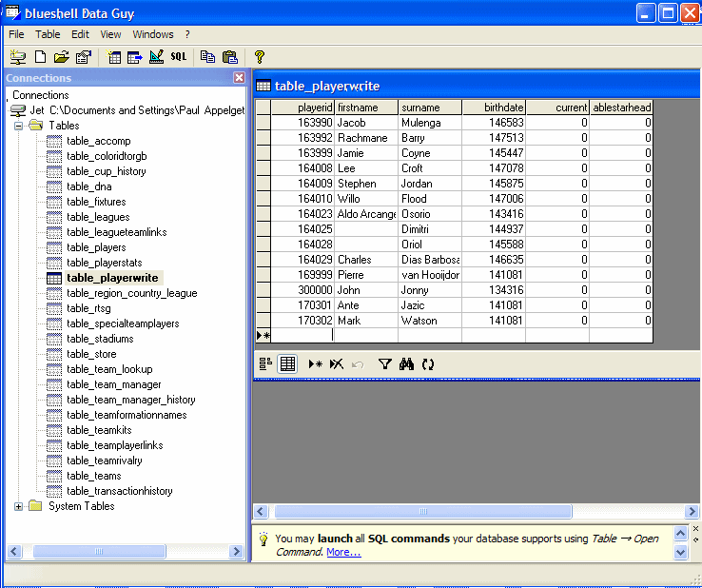Click the delete record icon
Viewport: 702px width, 588px height.
coord(336,363)
